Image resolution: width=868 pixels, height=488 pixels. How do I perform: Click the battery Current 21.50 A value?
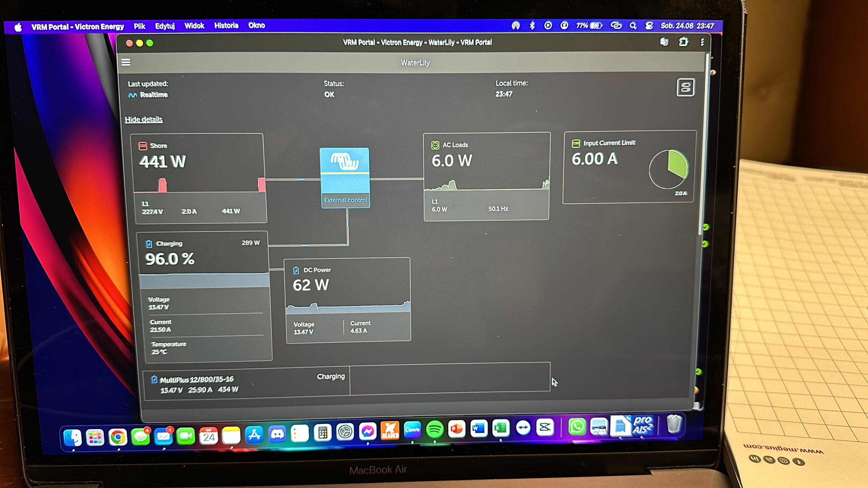161,330
